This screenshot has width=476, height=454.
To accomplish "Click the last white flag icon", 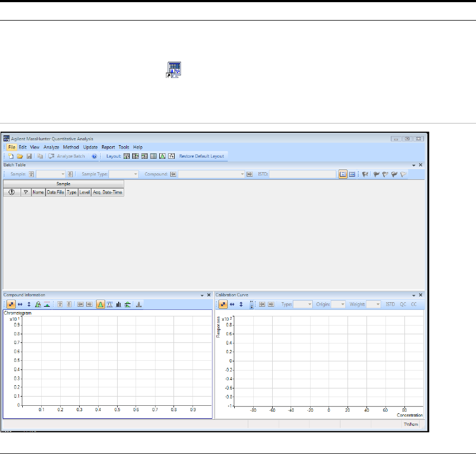I will pos(403,174).
